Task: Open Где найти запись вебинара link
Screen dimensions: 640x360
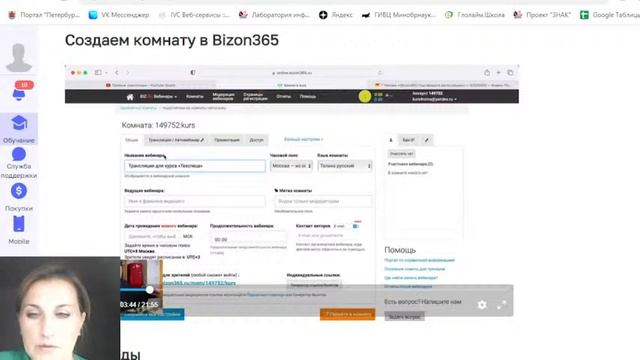Action: [x=411, y=278]
